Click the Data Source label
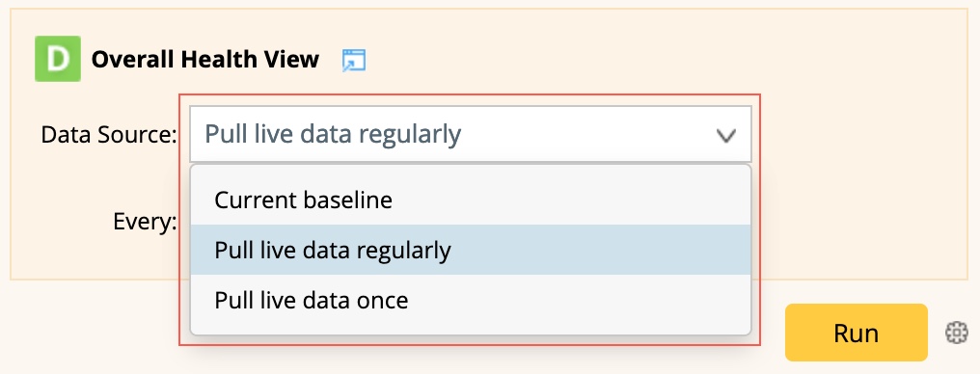The height and width of the screenshot is (374, 980). coord(109,134)
